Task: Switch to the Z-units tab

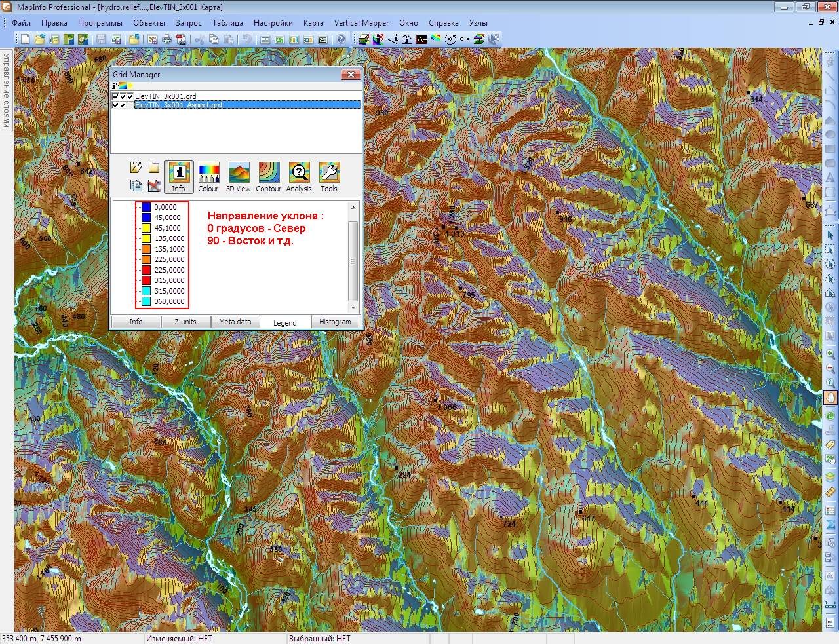Action: click(185, 322)
